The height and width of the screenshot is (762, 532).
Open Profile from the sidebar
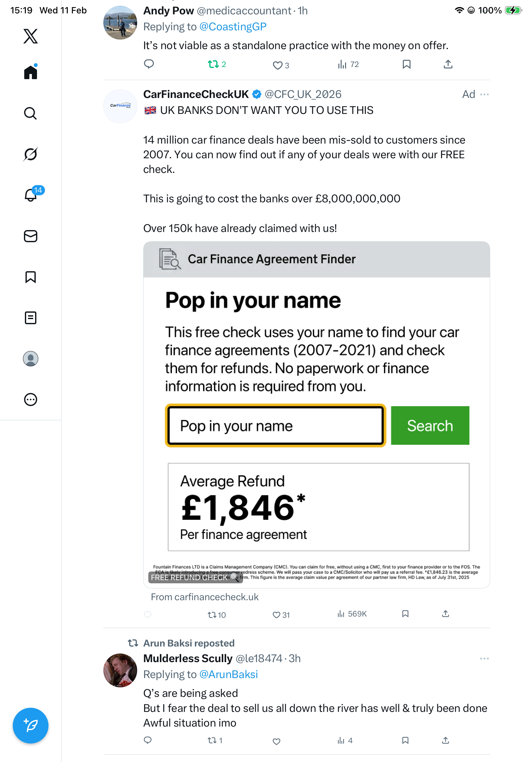[x=31, y=359]
